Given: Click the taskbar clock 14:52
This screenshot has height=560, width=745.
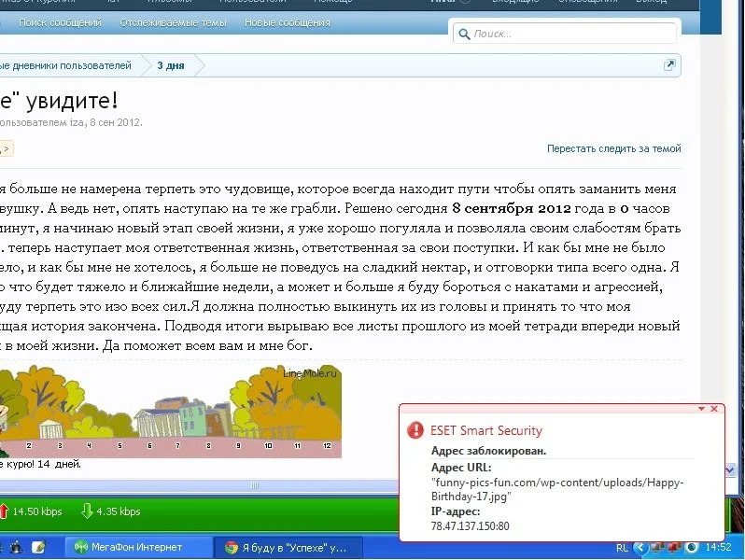Looking at the screenshot, I should (x=718, y=547).
